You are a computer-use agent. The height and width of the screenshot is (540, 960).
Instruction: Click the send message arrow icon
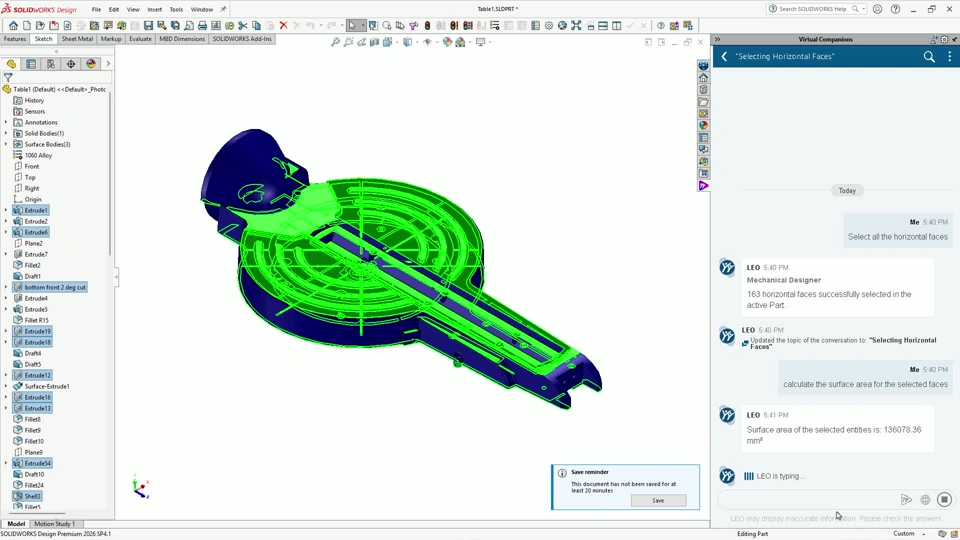[906, 500]
